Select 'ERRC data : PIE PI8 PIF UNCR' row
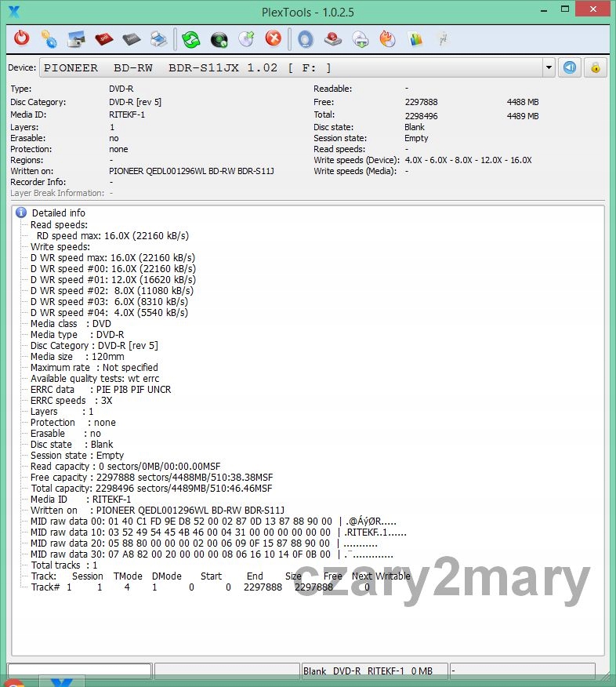Image resolution: width=616 pixels, height=687 pixels. (x=100, y=389)
